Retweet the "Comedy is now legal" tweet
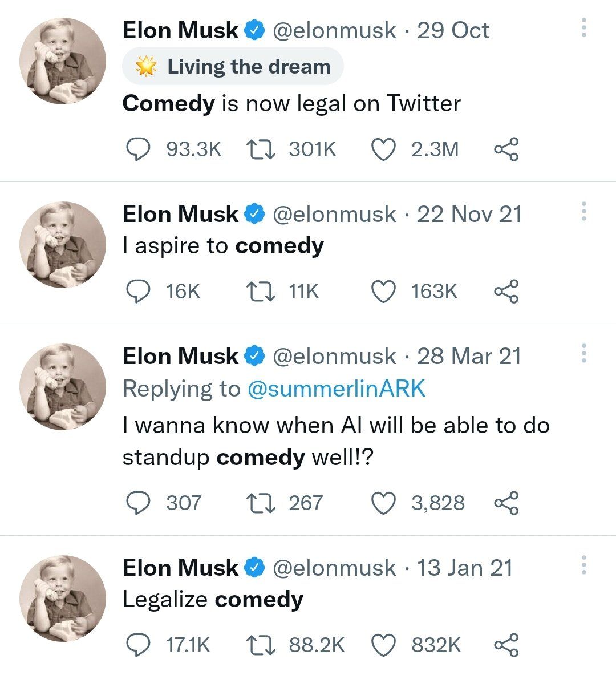 pyautogui.click(x=261, y=149)
